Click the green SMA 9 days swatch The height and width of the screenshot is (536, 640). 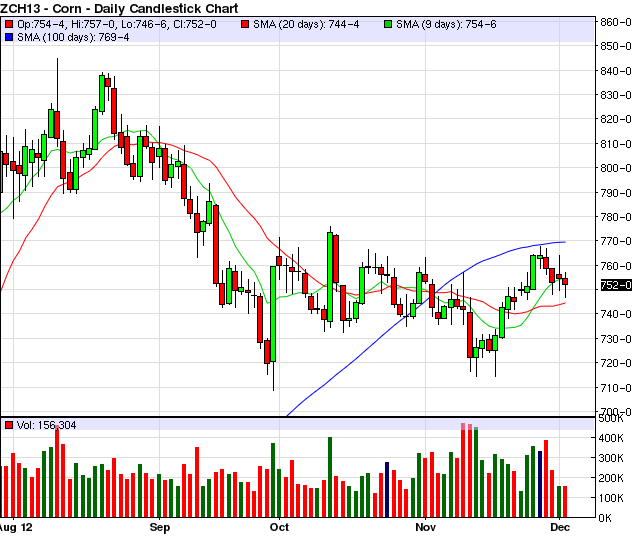388,24
